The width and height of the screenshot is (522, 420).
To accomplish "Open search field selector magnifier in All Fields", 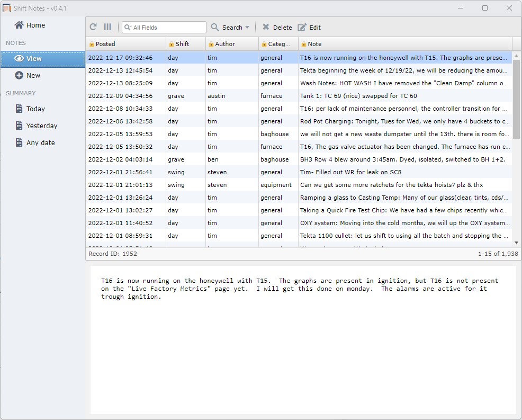I will coord(127,27).
